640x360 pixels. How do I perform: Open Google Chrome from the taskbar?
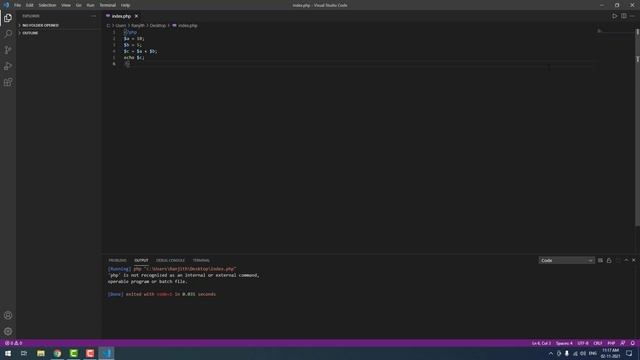pyautogui.click(x=57, y=353)
